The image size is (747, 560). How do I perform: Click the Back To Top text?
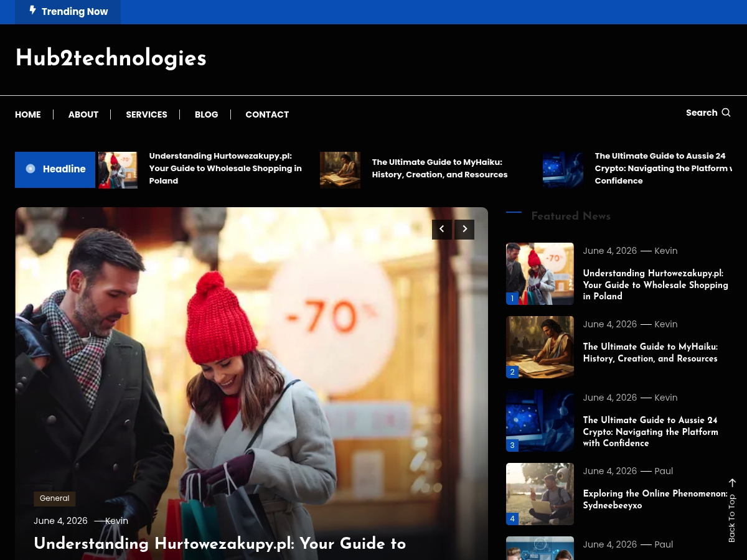732,518
